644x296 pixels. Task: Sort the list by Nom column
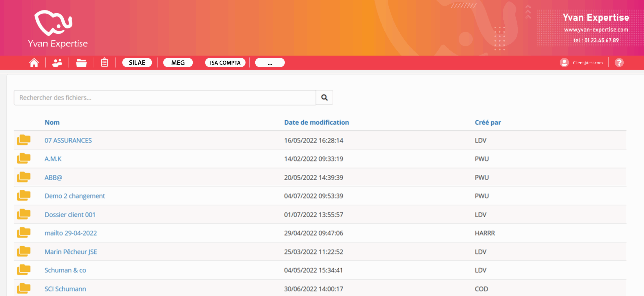[52, 122]
